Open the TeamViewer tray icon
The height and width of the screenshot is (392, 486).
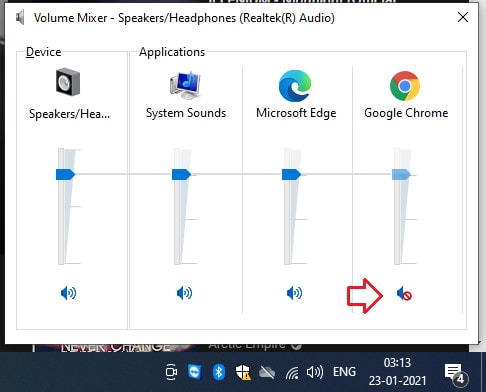coord(195,372)
